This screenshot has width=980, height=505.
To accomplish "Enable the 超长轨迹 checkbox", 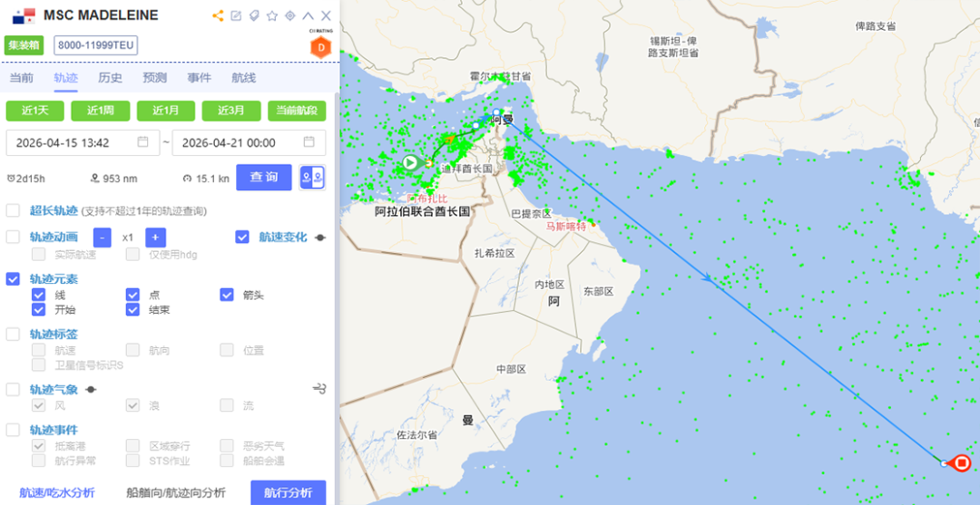I will [x=13, y=210].
